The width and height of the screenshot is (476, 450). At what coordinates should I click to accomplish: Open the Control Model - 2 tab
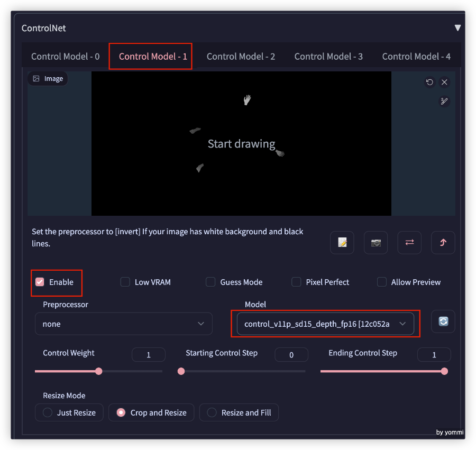241,57
